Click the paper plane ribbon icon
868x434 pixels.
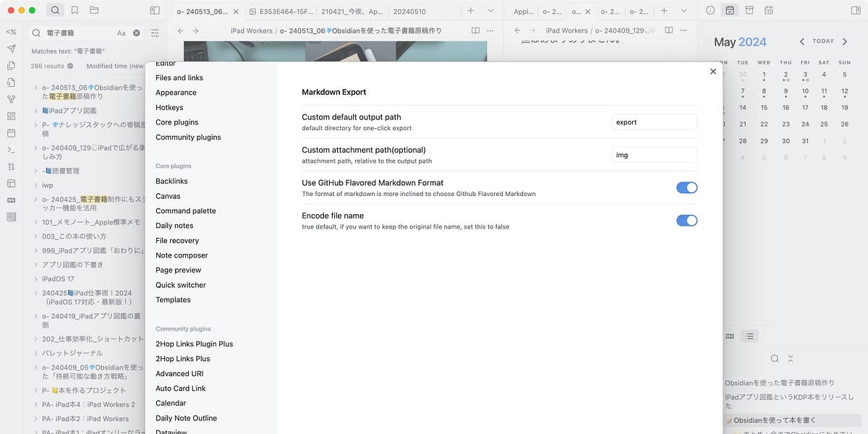(x=11, y=48)
